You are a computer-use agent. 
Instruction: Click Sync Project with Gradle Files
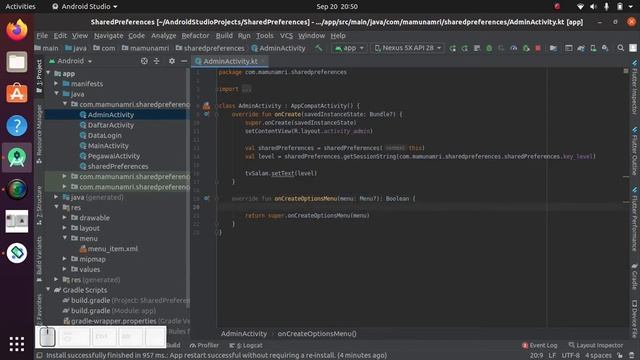click(581, 48)
